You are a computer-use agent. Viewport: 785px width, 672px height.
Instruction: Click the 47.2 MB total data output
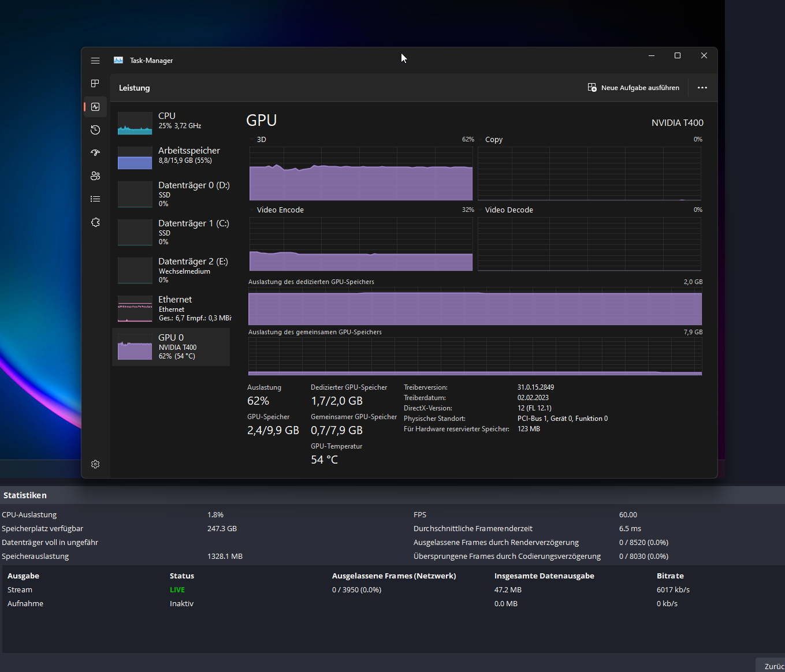click(508, 590)
